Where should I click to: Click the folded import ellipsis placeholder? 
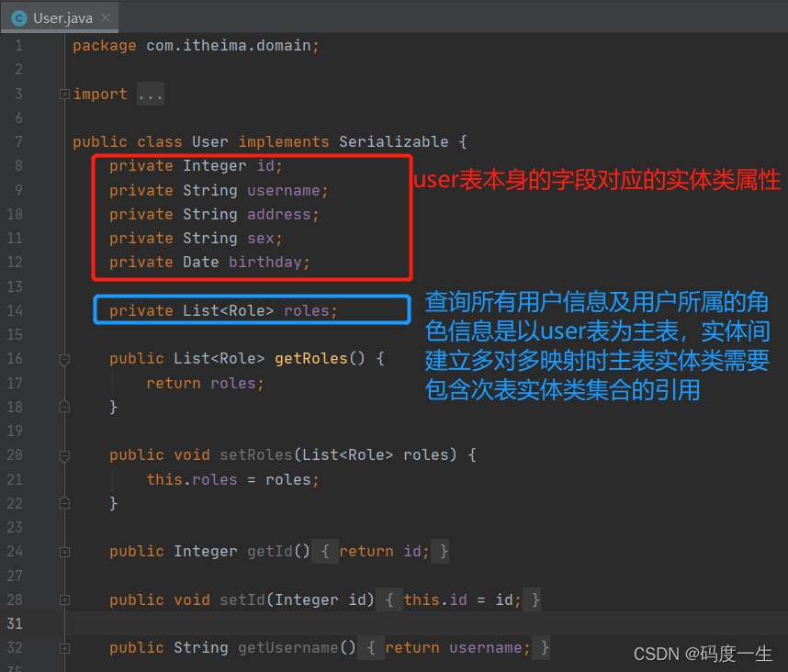[x=151, y=94]
